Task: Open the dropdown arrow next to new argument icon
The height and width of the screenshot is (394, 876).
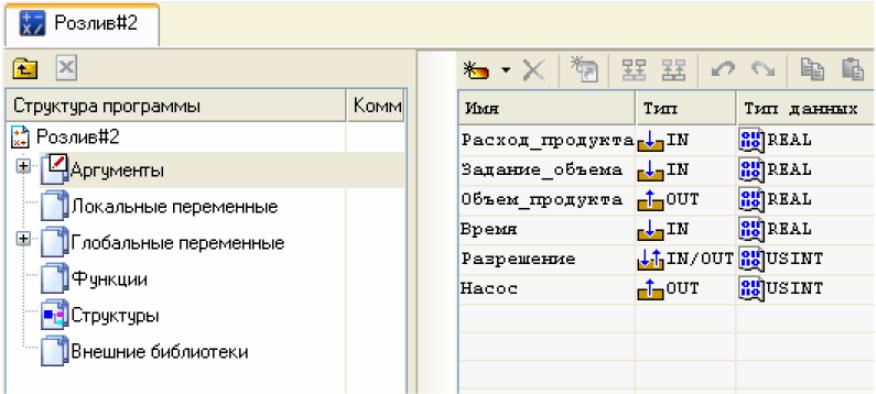Action: [506, 71]
